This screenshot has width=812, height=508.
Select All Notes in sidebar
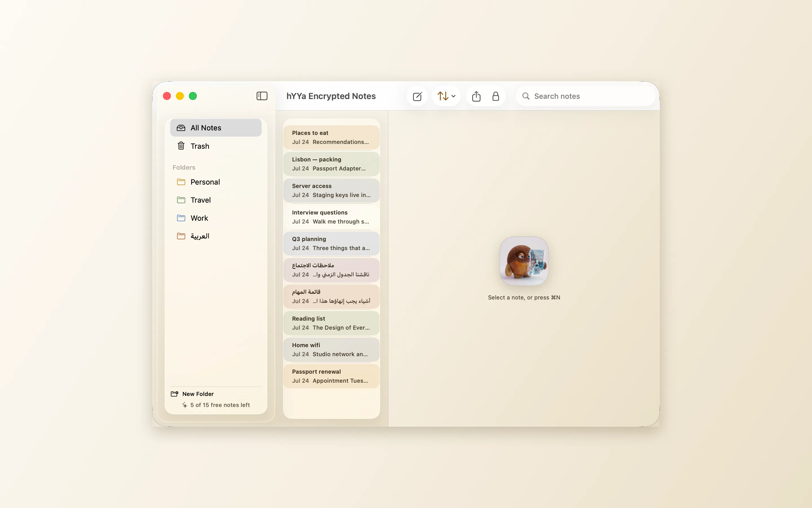point(216,128)
